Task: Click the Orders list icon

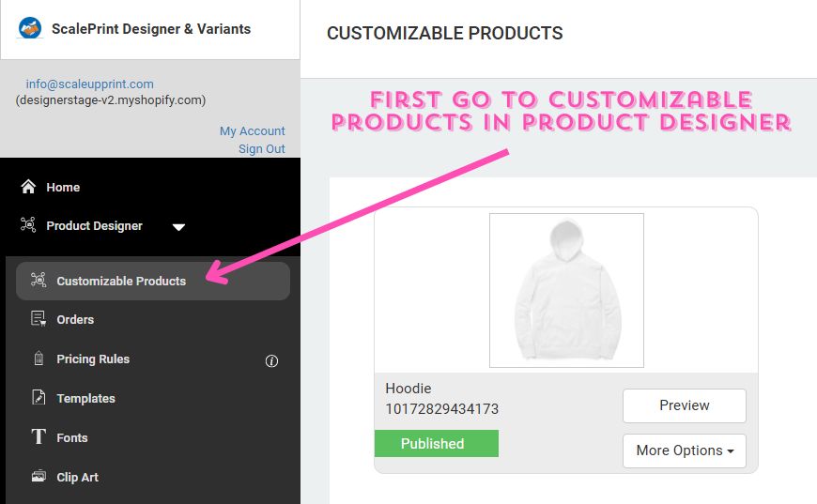Action: [x=39, y=319]
